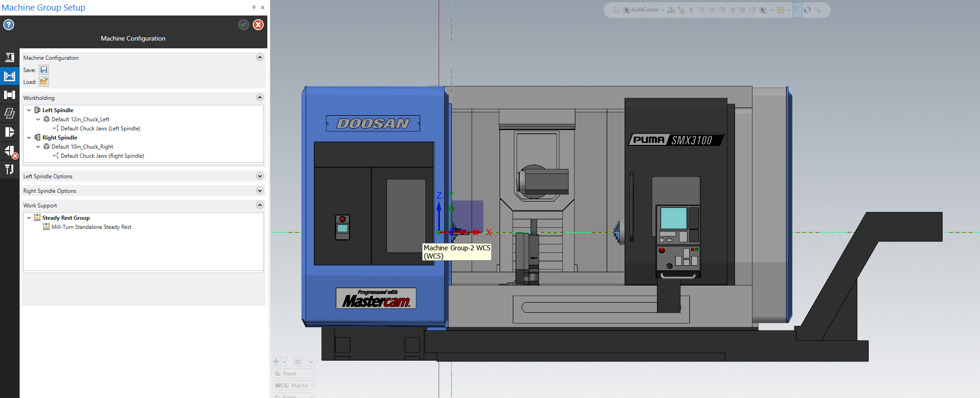Open the AutoCursor dropdown

click(x=662, y=10)
